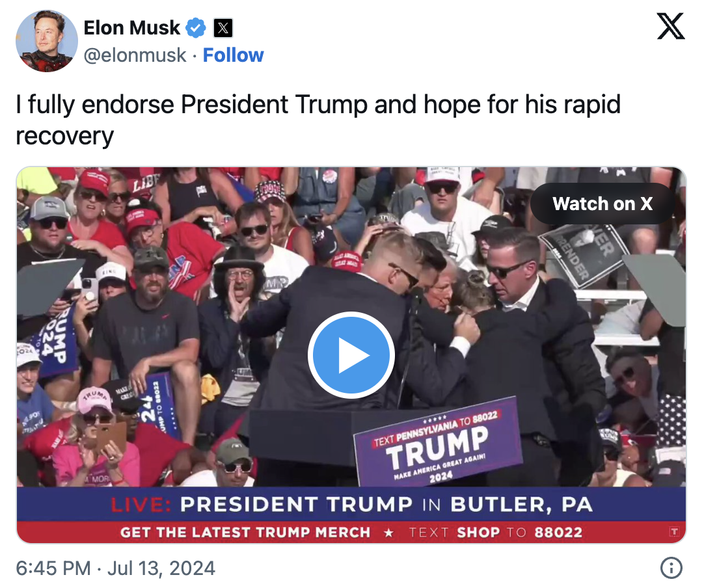
Task: Click the Get the Latest Trump Merch ticker
Action: coord(351,532)
